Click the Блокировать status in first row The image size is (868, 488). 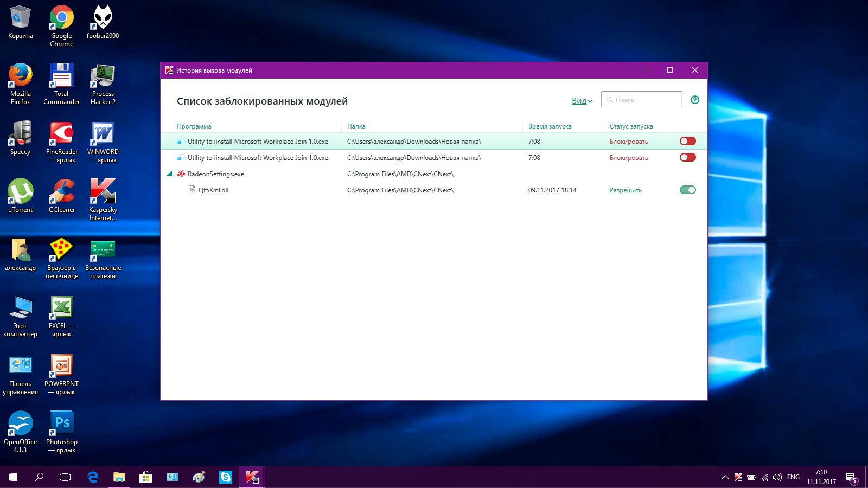tap(628, 142)
